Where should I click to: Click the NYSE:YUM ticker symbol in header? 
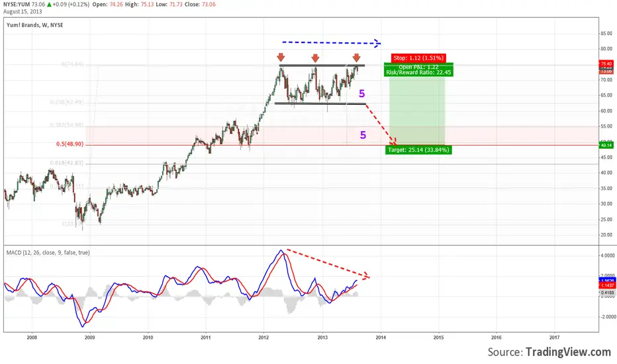pyautogui.click(x=17, y=5)
